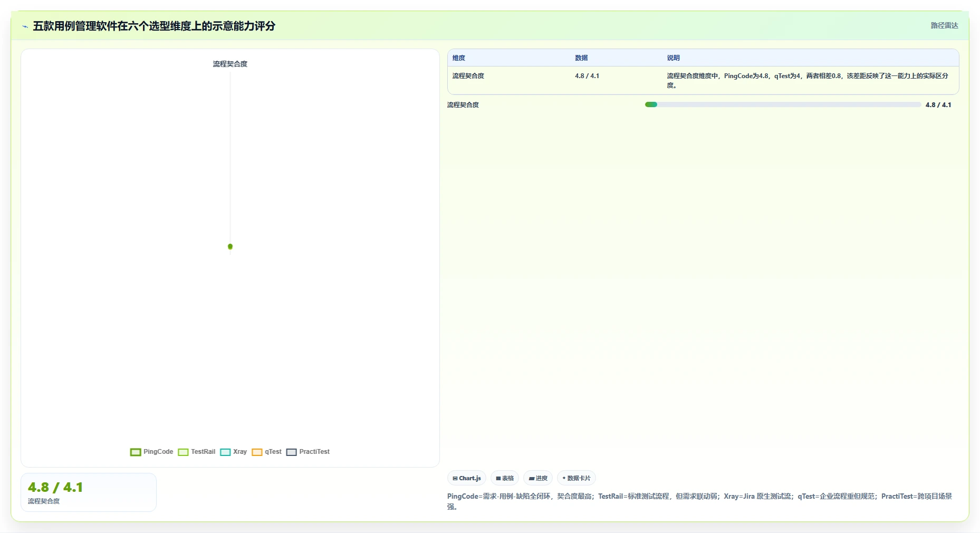Click the 进度 tag chip
Screen dimensions: 980x533
538,478
